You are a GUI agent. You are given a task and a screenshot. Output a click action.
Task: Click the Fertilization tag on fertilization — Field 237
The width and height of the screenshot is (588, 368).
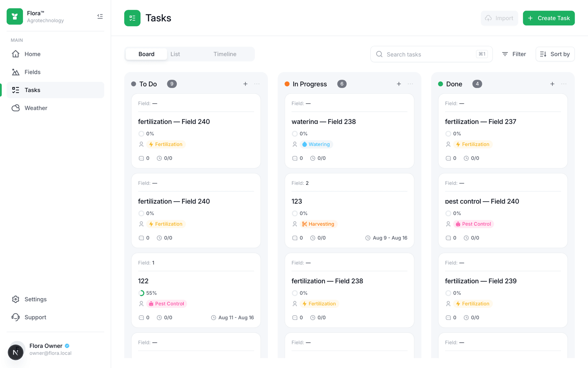pos(473,144)
